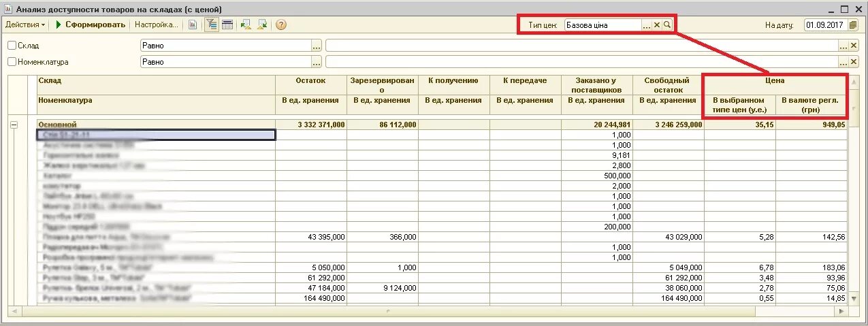Click ellipsis next to Номенклатура comparison Равно

tap(317, 62)
